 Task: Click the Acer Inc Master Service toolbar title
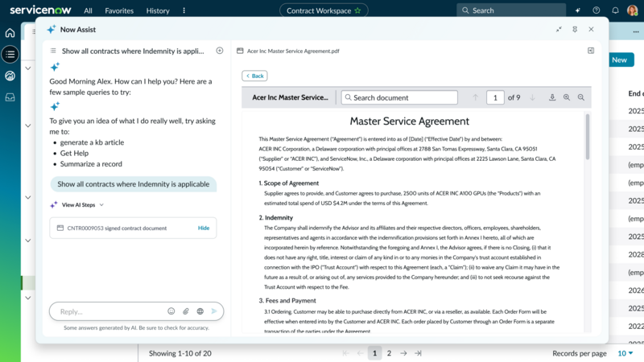290,97
